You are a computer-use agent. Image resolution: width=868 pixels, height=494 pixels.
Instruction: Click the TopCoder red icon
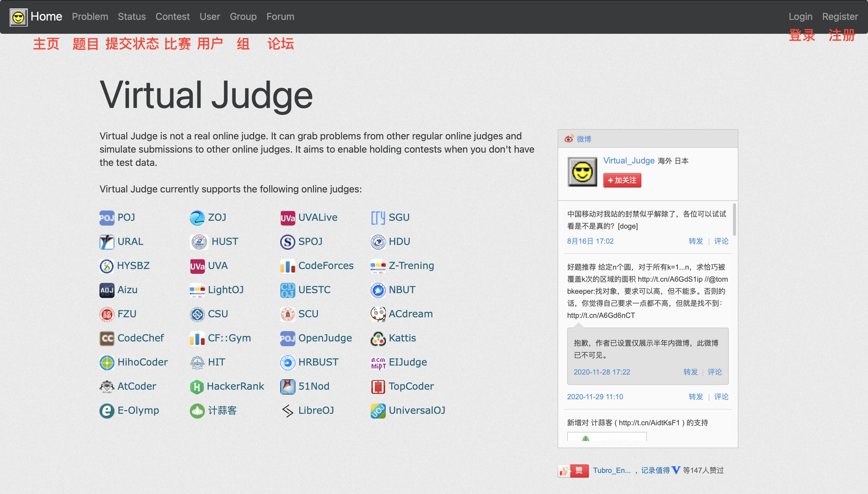[x=378, y=387]
